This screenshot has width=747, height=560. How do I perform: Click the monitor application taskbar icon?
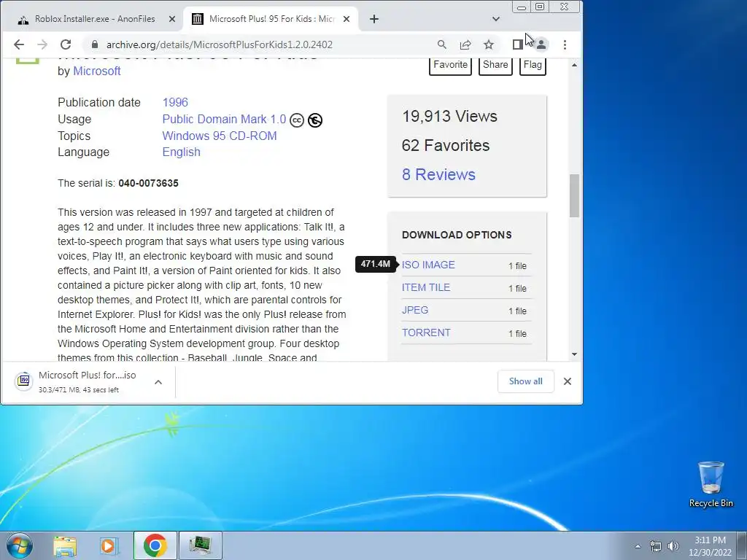click(200, 545)
